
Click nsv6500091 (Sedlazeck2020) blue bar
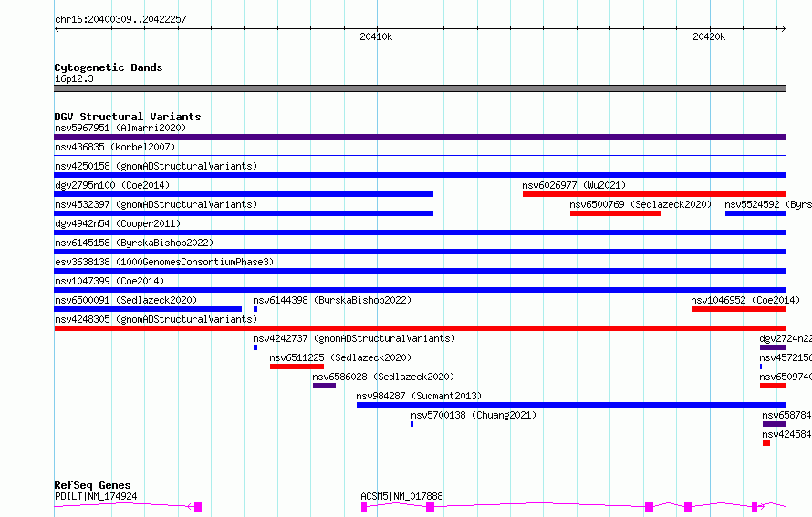148,309
